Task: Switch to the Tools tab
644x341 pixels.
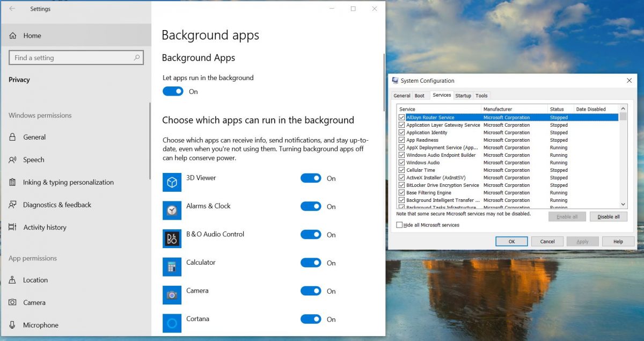Action: coord(481,96)
